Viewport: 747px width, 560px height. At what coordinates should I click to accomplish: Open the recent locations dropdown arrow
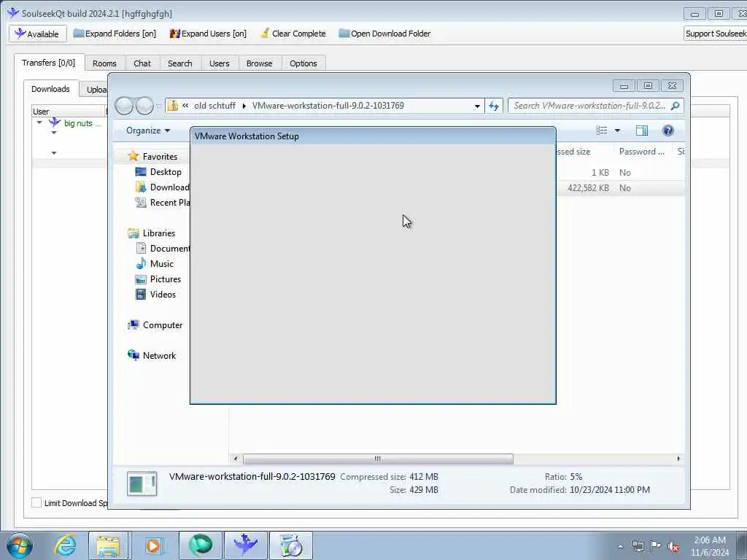159,106
